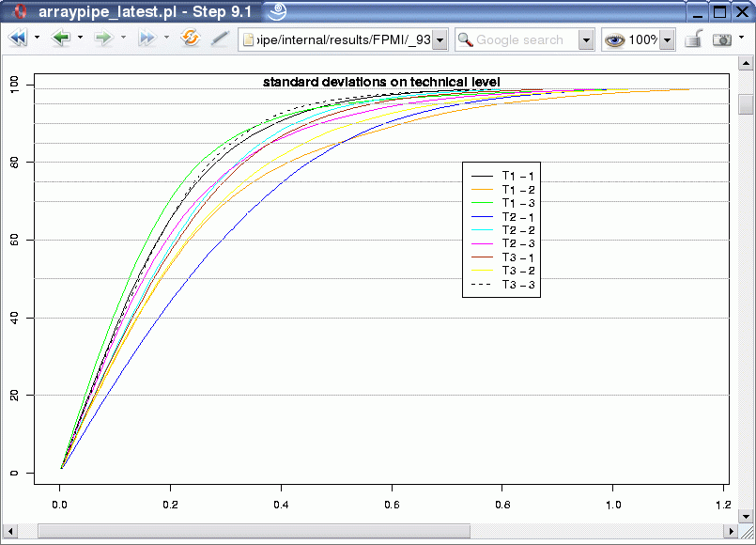Click the vertical scrollbar down arrow

[x=746, y=516]
